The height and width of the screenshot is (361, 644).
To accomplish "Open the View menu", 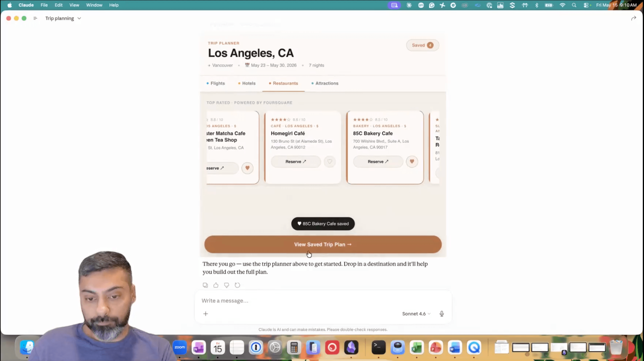I will (74, 5).
